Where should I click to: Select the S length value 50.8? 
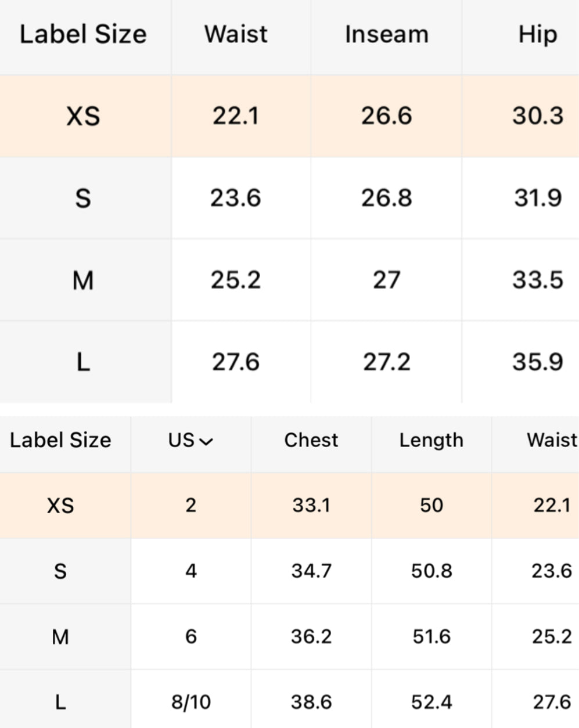431,571
